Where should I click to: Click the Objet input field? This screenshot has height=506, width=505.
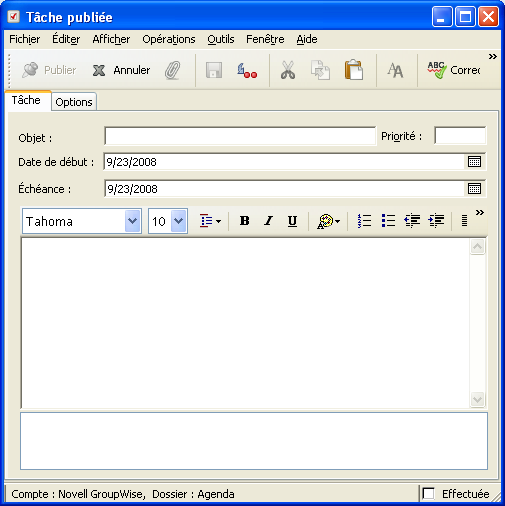click(x=240, y=136)
